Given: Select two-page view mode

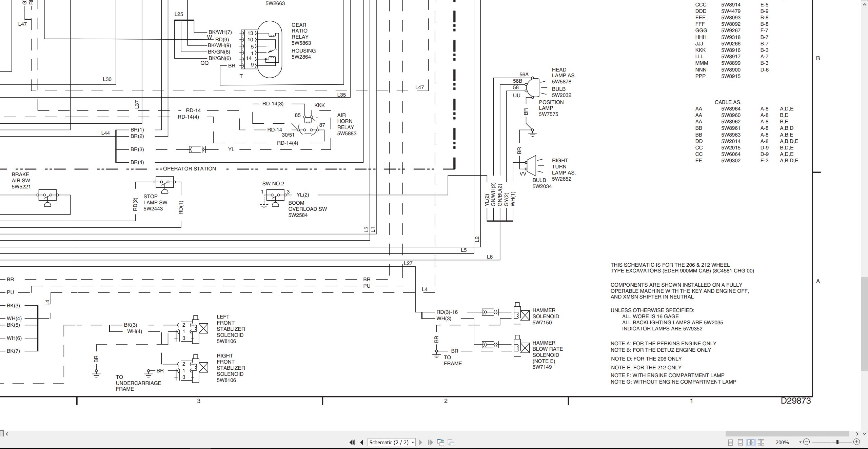Looking at the screenshot, I should 751,442.
